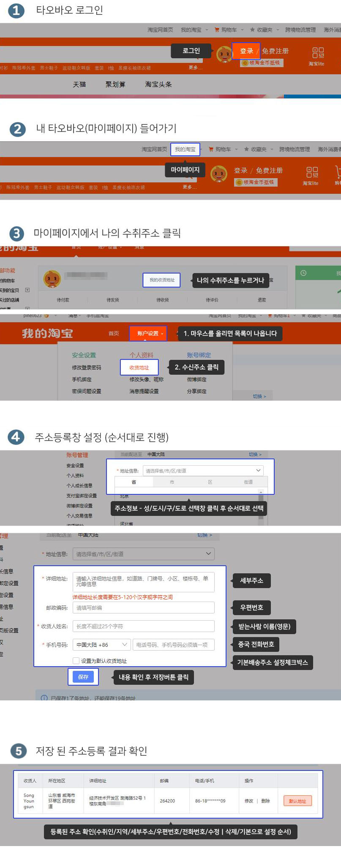
Task: Open the 账户设置 dropdown menu
Action: (x=148, y=334)
